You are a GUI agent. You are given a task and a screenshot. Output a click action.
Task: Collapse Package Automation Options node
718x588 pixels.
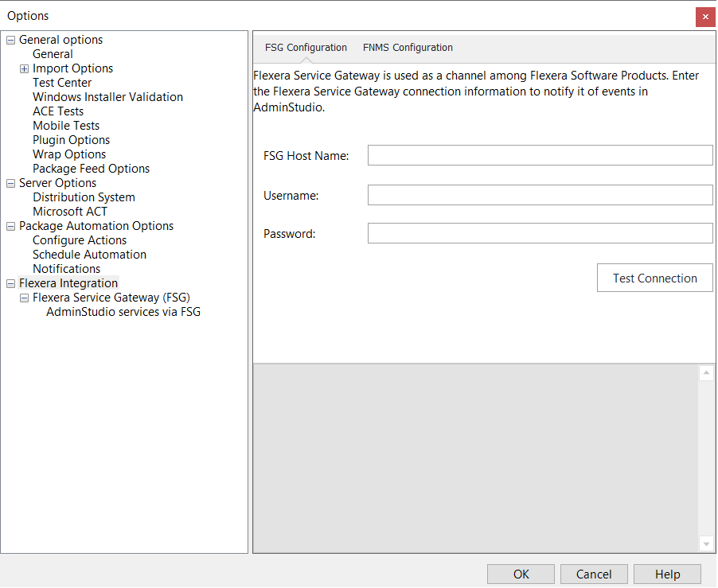click(10, 227)
